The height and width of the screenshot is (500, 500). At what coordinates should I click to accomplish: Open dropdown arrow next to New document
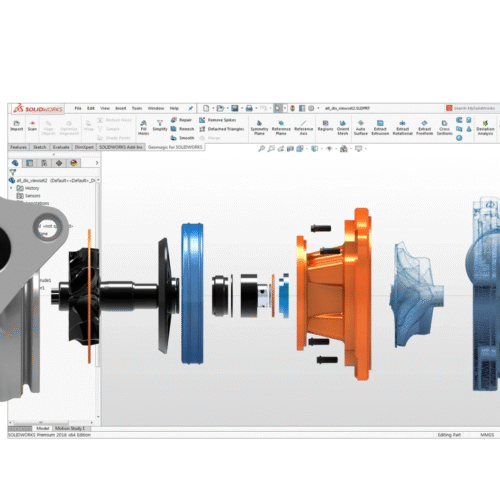(x=213, y=108)
